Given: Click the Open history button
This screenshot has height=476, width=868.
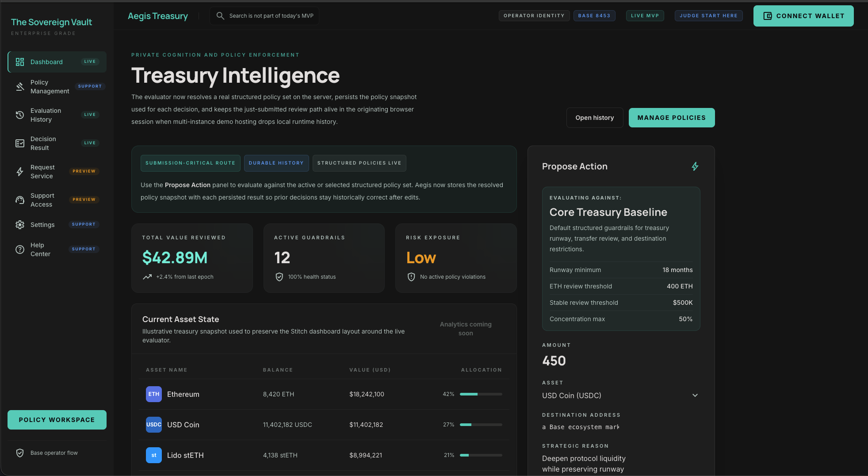Looking at the screenshot, I should [595, 118].
